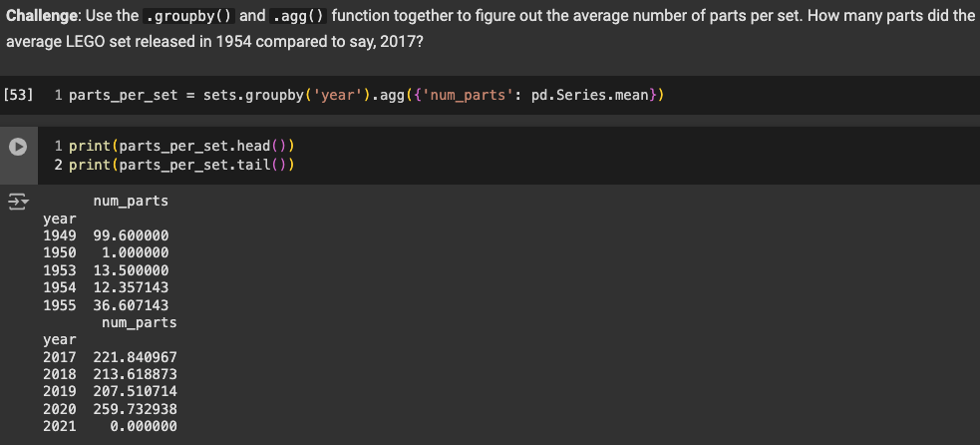Click the 2017 row showing 221.840967

110,357
